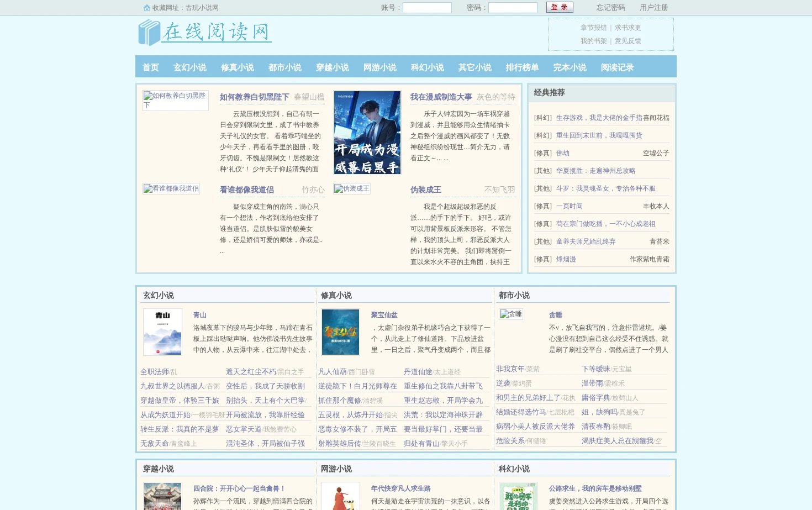Image resolution: width=812 pixels, height=510 pixels.
Task: Click the 青山 book cover thumbnail
Action: (162, 332)
